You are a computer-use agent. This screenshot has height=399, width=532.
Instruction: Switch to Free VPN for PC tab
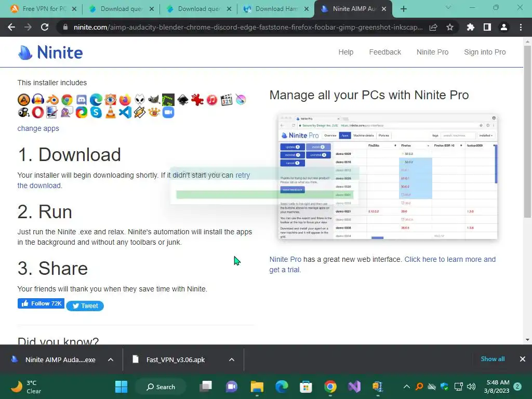click(x=44, y=9)
